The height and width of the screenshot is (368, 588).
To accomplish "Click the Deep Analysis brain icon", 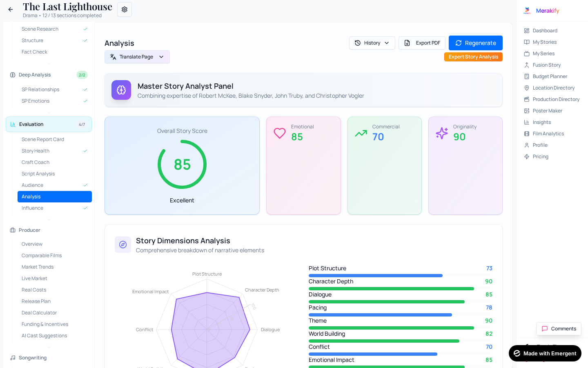I will [x=13, y=75].
